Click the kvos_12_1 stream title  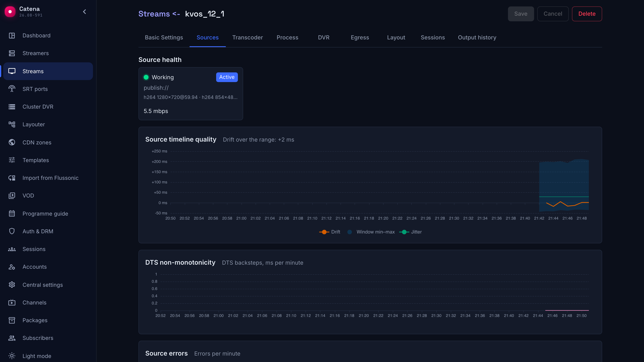[204, 14]
